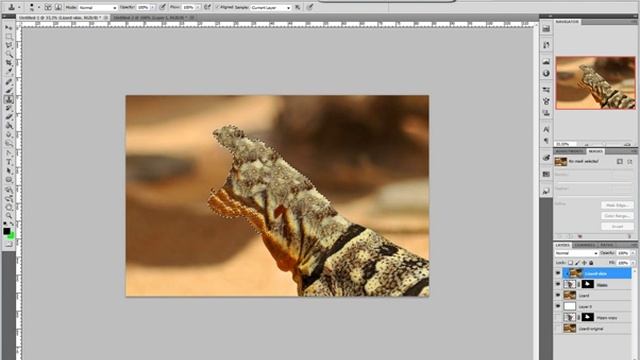The height and width of the screenshot is (360, 640).
Task: Toggle the Brush panel from options bar
Action: 48,7
